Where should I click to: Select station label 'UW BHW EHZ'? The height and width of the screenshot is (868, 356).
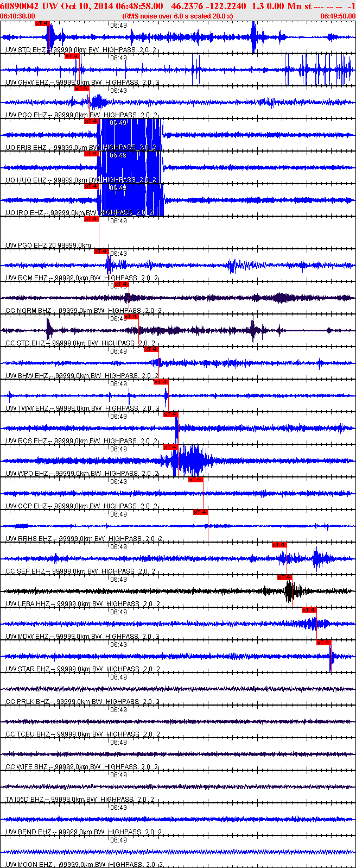(27, 376)
